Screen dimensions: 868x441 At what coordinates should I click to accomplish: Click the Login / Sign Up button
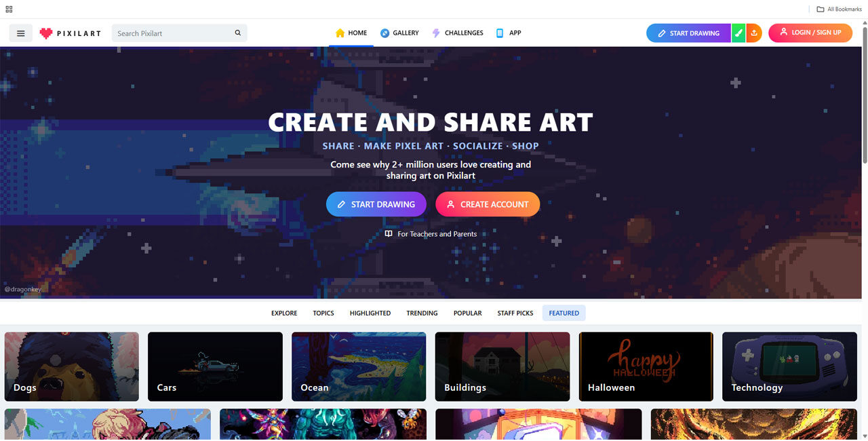pyautogui.click(x=810, y=33)
